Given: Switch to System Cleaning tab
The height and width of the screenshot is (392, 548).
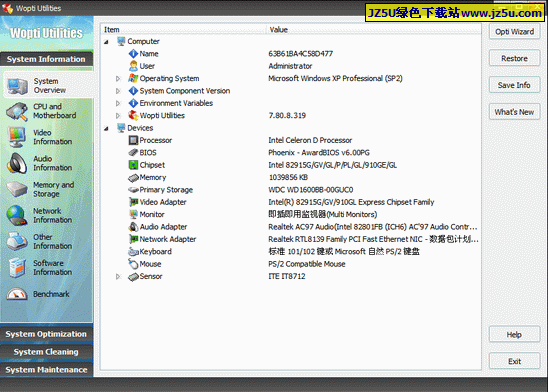Looking at the screenshot, I should [46, 352].
